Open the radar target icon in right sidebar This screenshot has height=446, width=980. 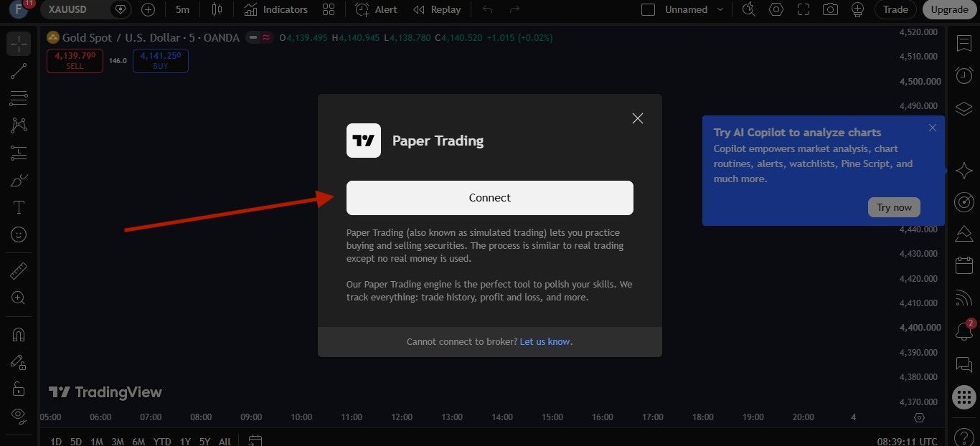point(964,202)
